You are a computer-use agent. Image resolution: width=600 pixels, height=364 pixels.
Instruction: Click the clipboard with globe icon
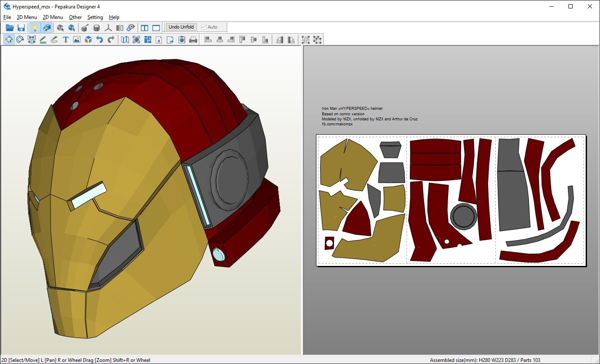(182, 40)
